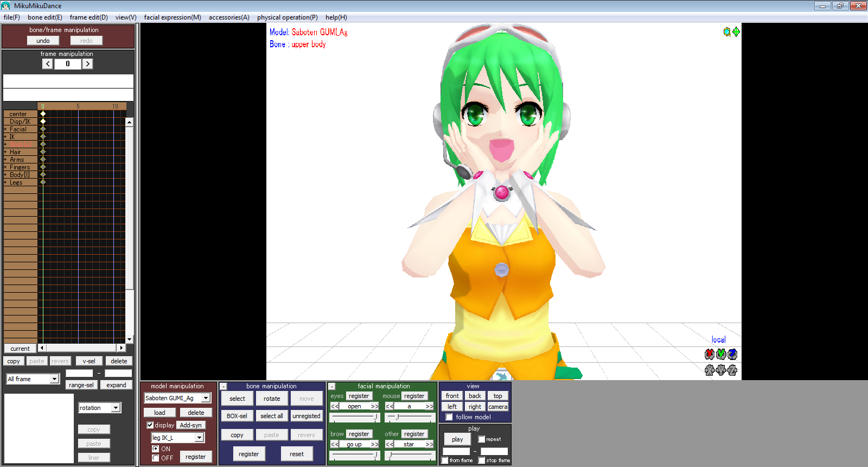
Task: Click mouth morph next arrow
Action: point(429,406)
